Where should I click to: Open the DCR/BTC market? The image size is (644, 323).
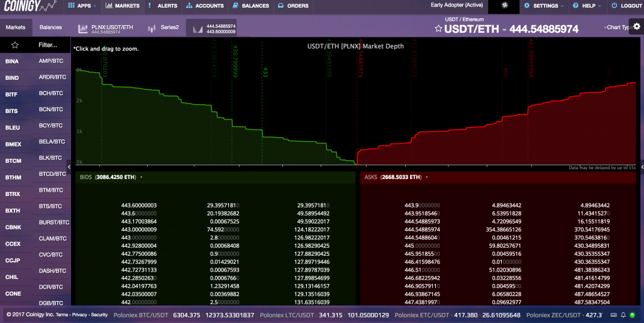click(51, 287)
